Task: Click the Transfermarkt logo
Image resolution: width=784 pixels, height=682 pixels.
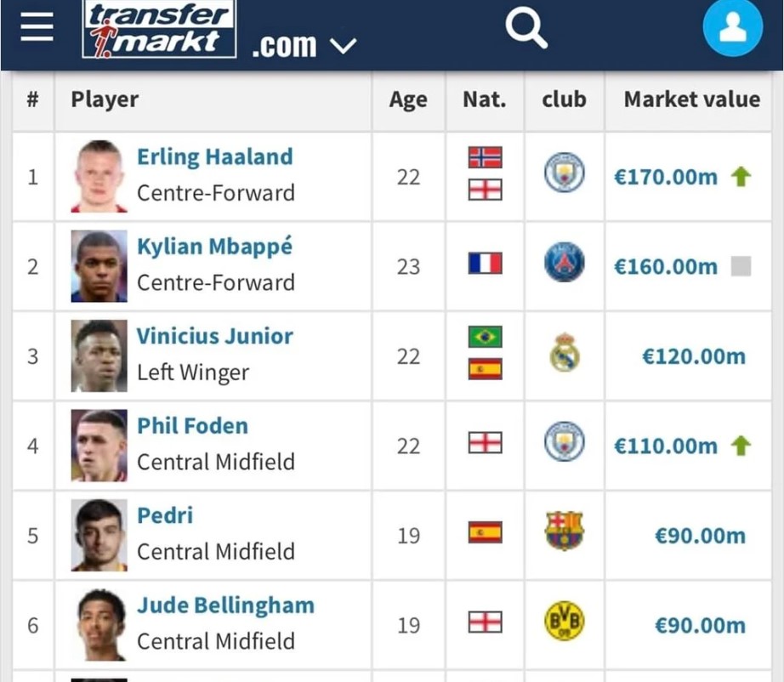Action: [159, 29]
